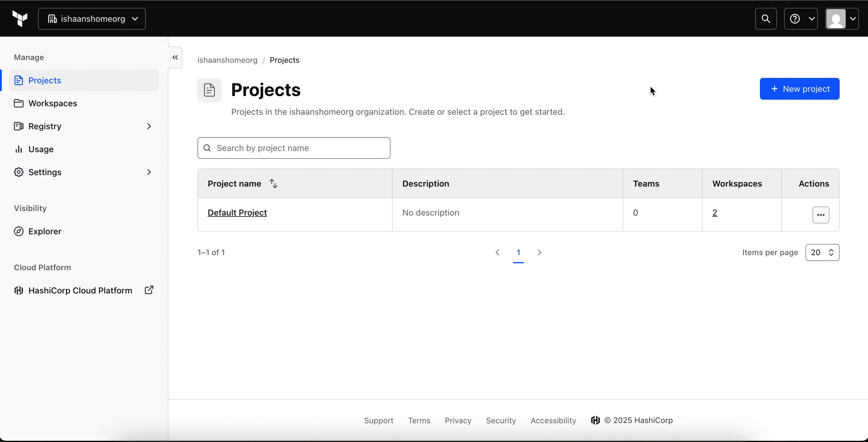This screenshot has height=442, width=868.
Task: Open Workspaces in the sidebar
Action: coord(53,103)
